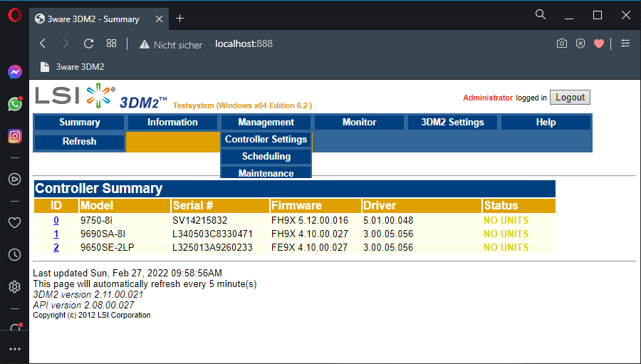Click serial number L325013A9260233

(212, 247)
